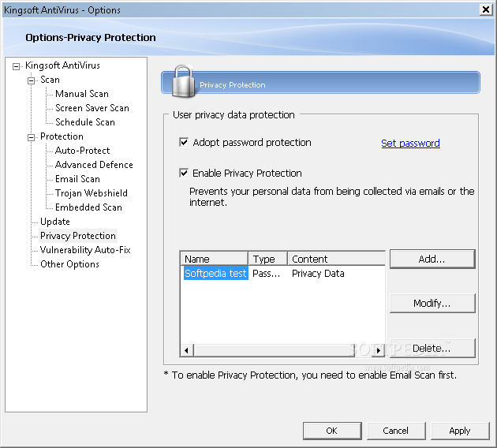Click the Privacy Data content cell
497x448 pixels.
(x=318, y=274)
